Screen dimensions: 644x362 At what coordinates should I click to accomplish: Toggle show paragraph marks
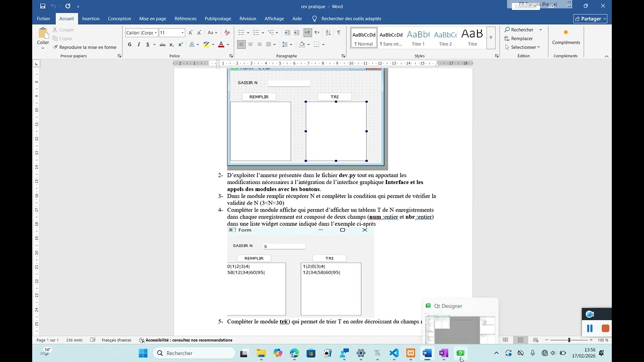pos(339,33)
